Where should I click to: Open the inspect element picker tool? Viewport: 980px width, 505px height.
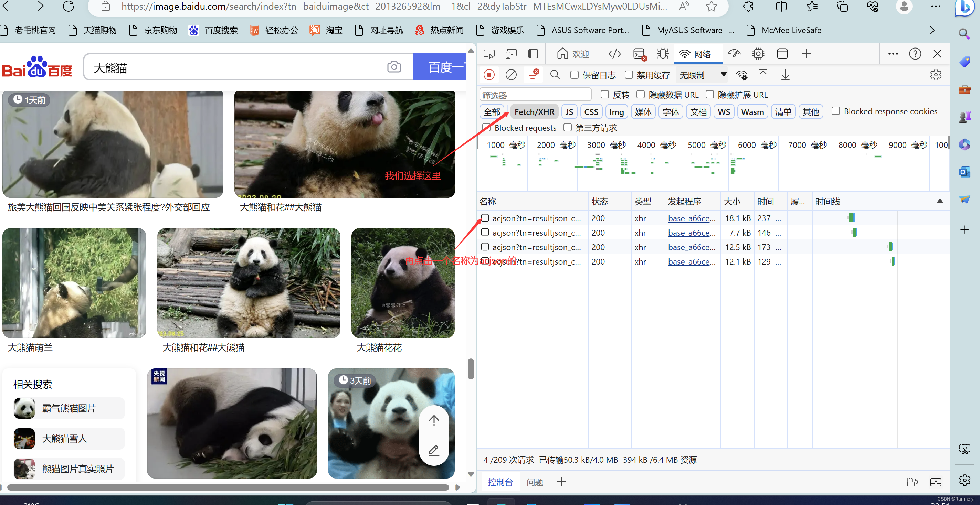[x=489, y=54]
